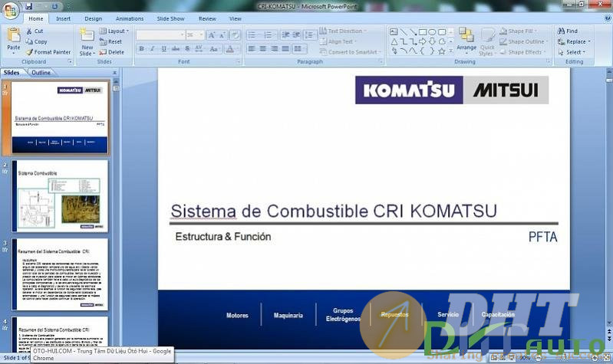Click the Find binoculars command
This screenshot has height=364, width=613.
567,31
